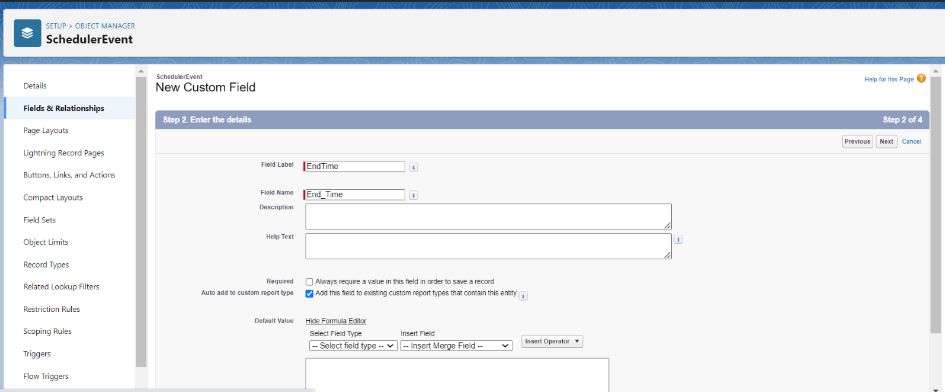Select Related Lookup Filters

[x=61, y=287]
